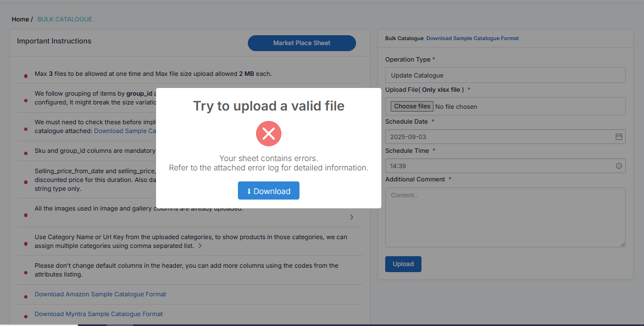644x326 pixels.
Task: Go to Home in the breadcrumb
Action: [x=20, y=19]
